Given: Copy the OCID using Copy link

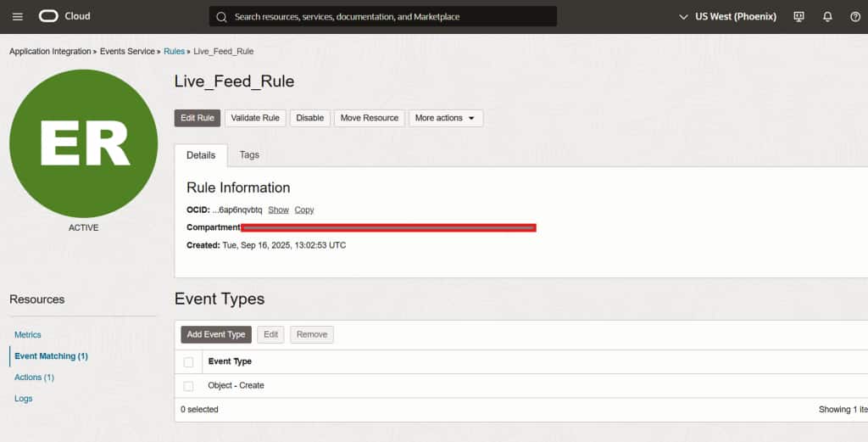Looking at the screenshot, I should click(x=304, y=210).
